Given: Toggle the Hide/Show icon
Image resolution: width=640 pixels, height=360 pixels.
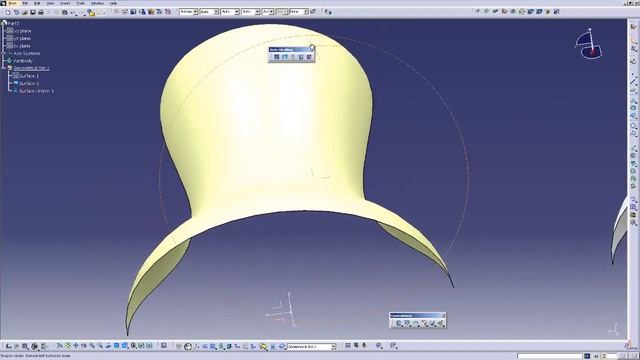Looking at the screenshot, I should [x=141, y=346].
